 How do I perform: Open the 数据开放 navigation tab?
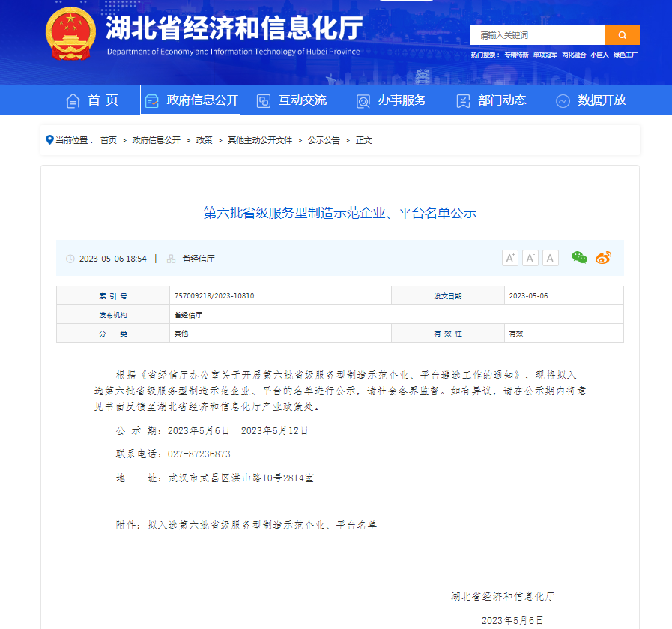point(591,100)
